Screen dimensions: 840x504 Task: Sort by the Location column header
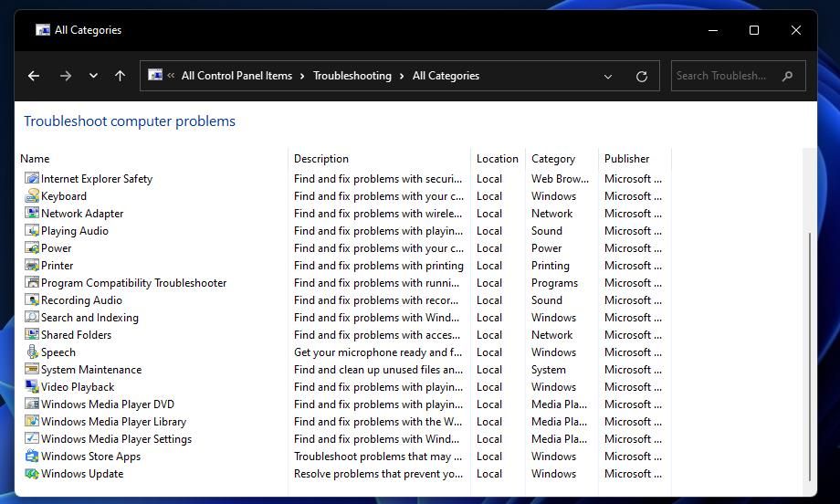[x=498, y=159]
